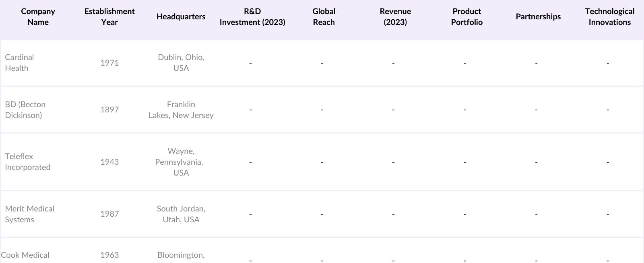
Task: Select the Product Portfolio column header
Action: (466, 17)
